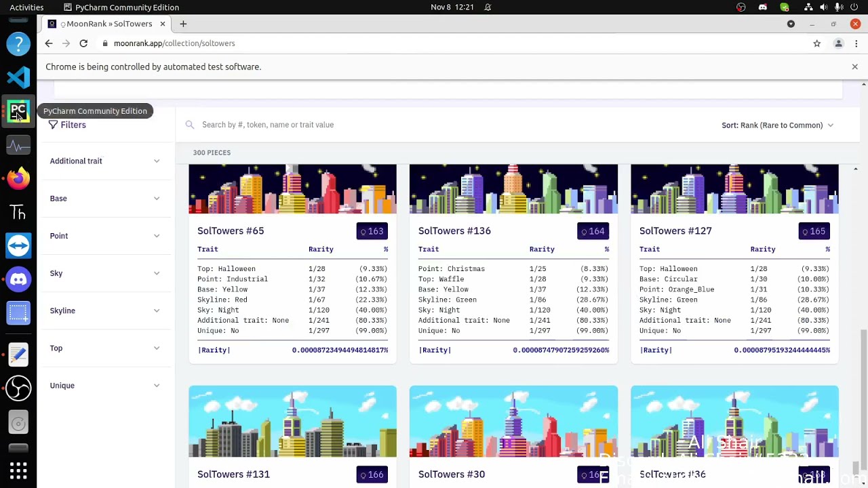This screenshot has width=868, height=488.
Task: Open Help from the Ubuntu dock
Action: 18,43
